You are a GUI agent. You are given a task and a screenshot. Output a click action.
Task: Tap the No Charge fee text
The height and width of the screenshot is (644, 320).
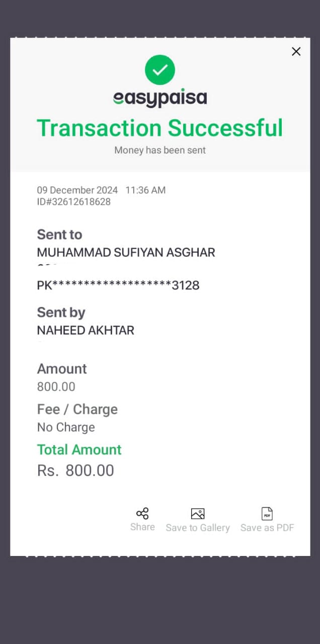click(66, 427)
